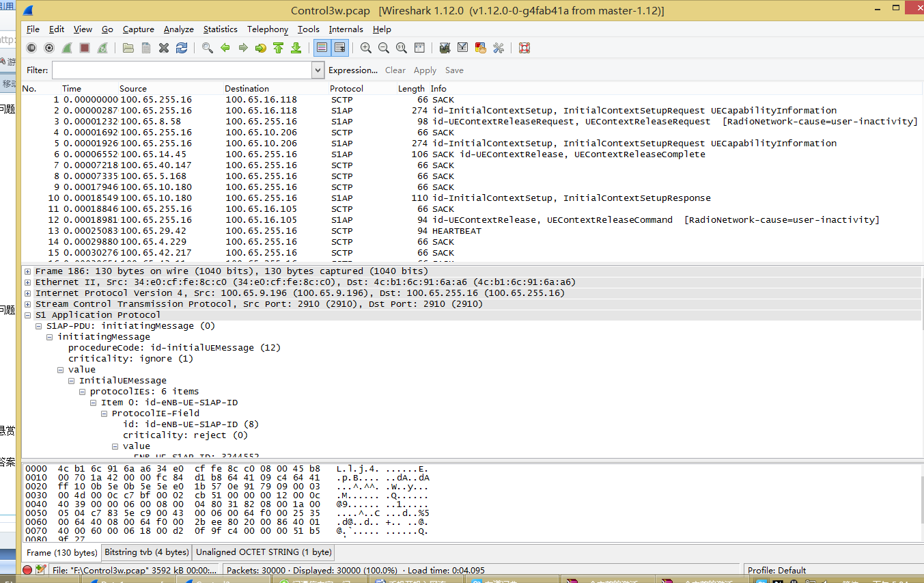Jump to the last packet
The height and width of the screenshot is (583, 924).
tap(296, 48)
